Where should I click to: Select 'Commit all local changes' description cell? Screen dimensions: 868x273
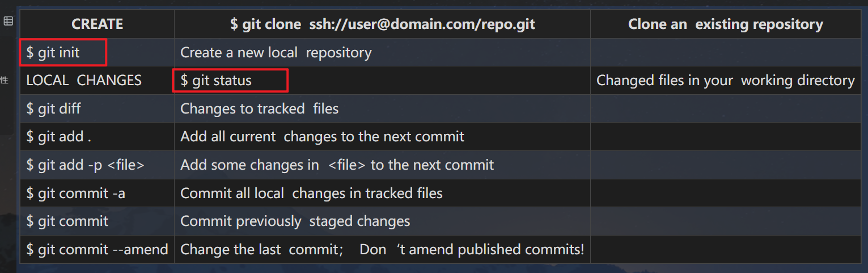(x=311, y=194)
